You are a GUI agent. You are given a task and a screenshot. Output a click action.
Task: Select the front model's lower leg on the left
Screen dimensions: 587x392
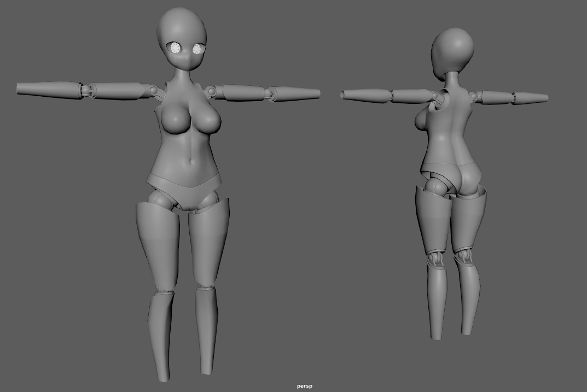click(x=161, y=334)
